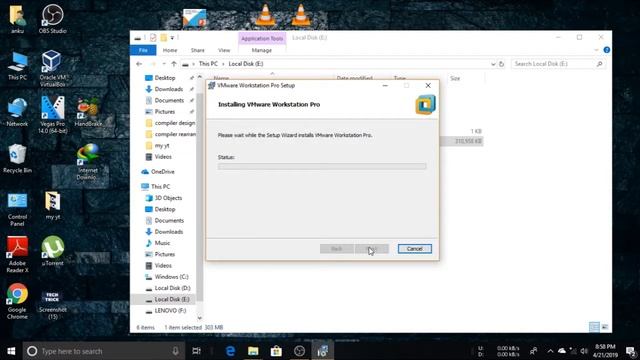Click the Search Local Disk (E:) box

tap(558, 64)
